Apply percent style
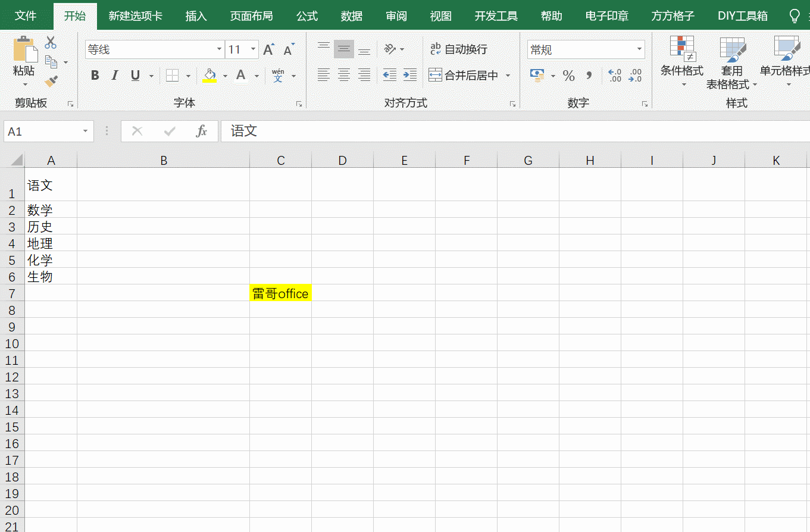 coord(569,76)
